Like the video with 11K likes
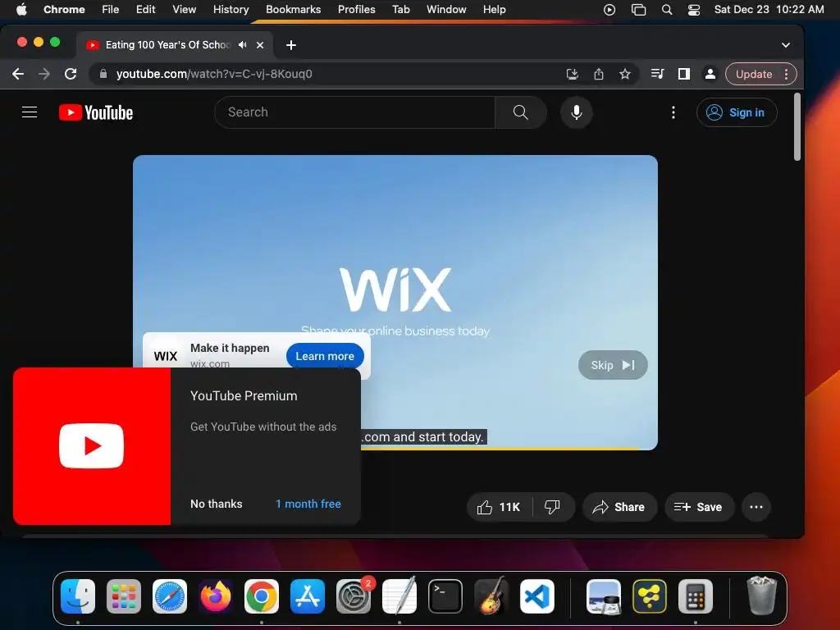840x630 pixels. (x=500, y=507)
